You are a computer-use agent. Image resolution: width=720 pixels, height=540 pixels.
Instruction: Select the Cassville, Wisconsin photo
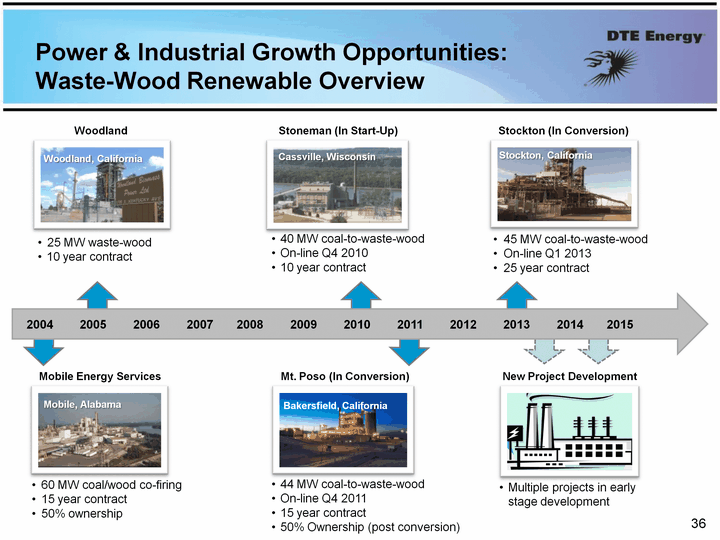339,185
